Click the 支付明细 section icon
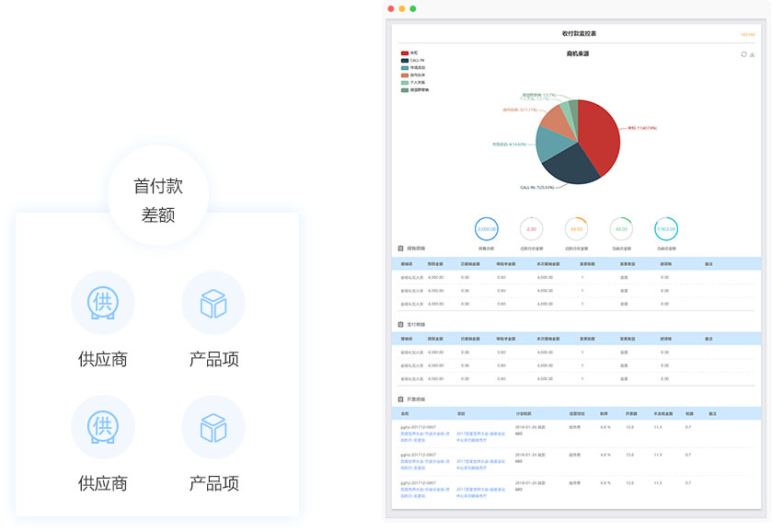772x532 pixels. [400, 324]
